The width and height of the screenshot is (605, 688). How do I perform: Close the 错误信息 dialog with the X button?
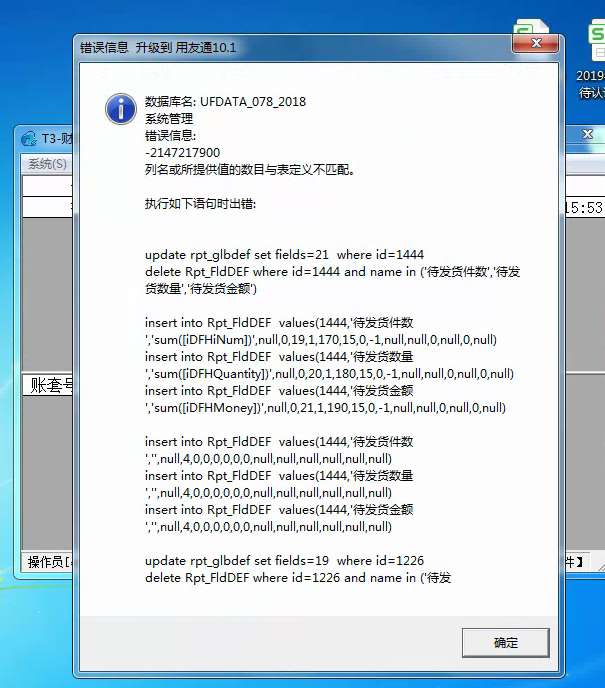click(x=536, y=43)
